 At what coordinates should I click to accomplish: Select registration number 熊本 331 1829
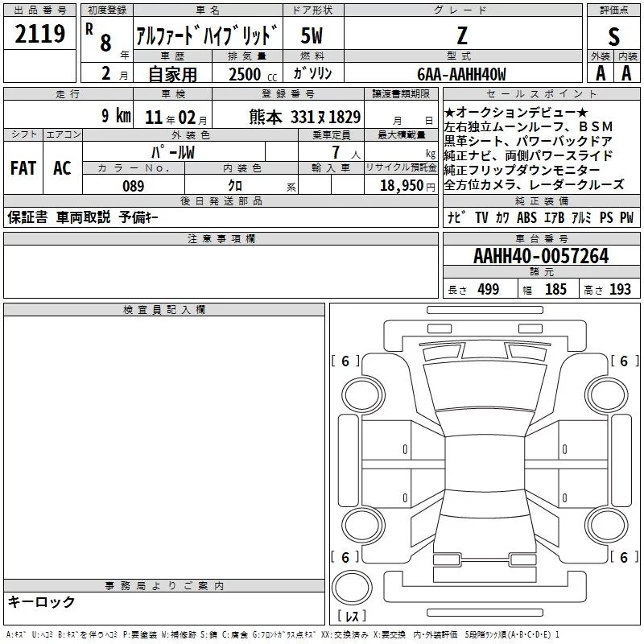coord(305,117)
